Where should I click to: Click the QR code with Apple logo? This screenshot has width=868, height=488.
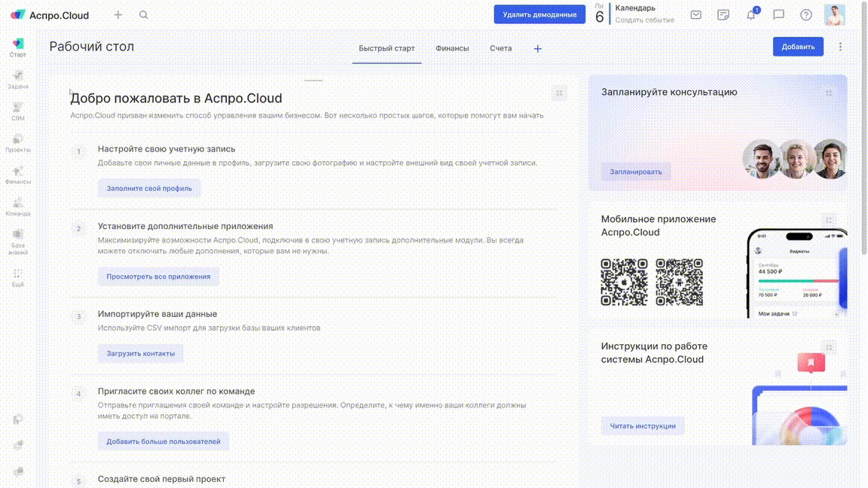click(x=625, y=282)
